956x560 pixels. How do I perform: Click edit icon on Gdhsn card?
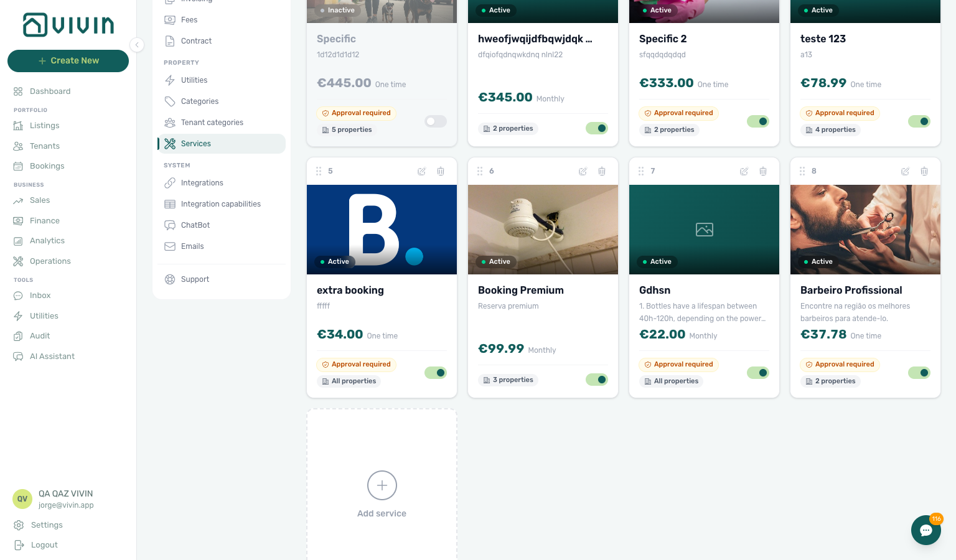744,171
